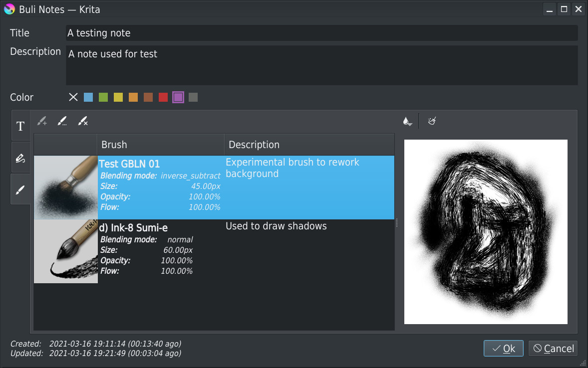
Task: Choose the yellow note color
Action: (x=118, y=97)
